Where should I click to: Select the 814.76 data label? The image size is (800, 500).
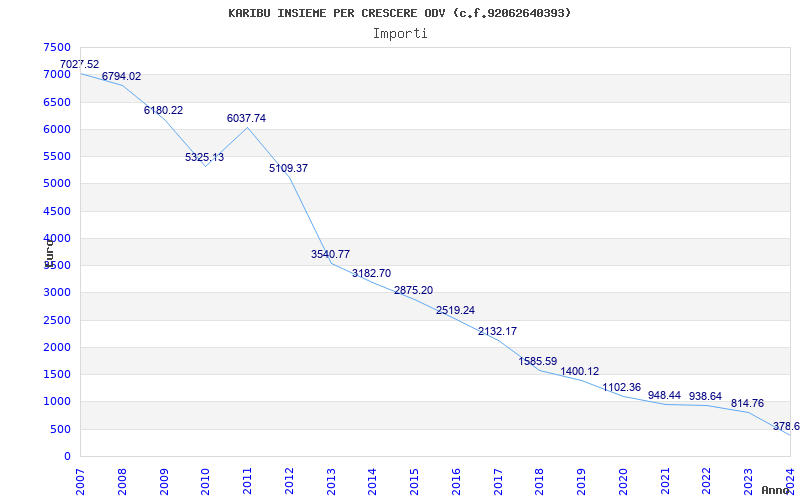[747, 404]
